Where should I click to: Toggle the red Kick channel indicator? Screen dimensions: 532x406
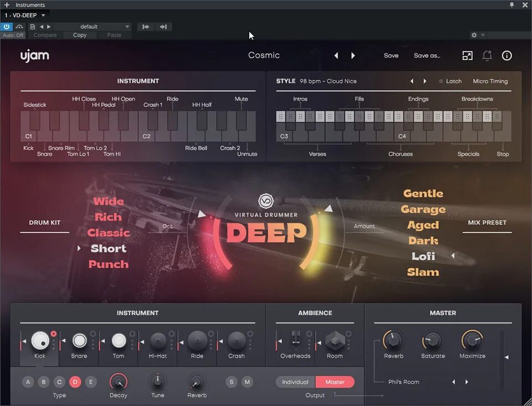[x=53, y=334]
